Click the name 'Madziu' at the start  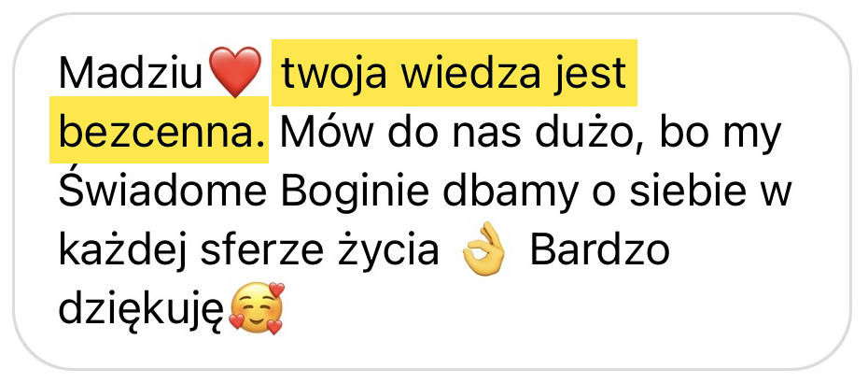(x=132, y=73)
